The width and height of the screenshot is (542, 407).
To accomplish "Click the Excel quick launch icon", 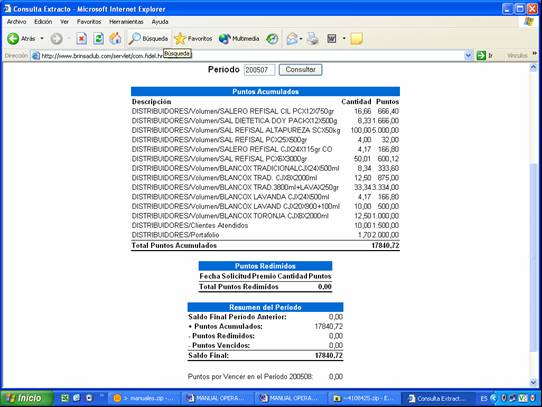I will click(x=65, y=398).
